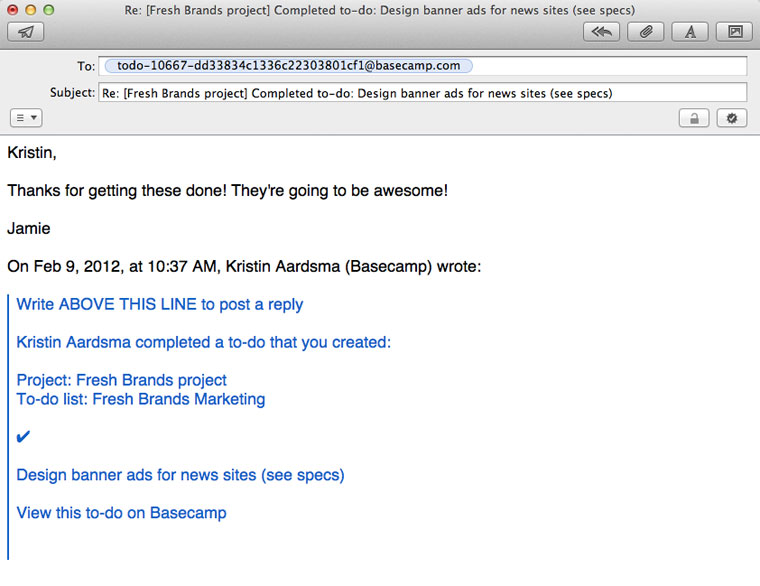The width and height of the screenshot is (760, 586).
Task: Click the reply-all arrows toolbar icon
Action: point(602,32)
